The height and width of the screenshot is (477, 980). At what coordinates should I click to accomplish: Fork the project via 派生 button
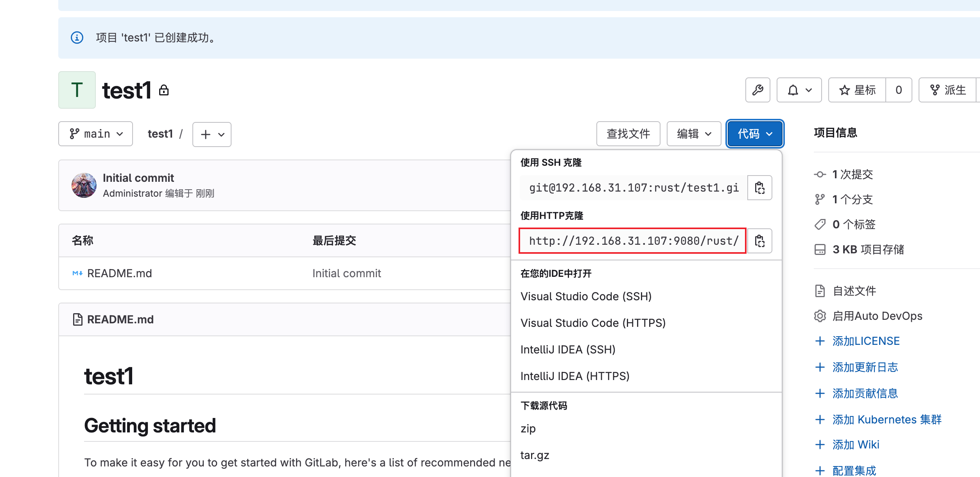click(948, 90)
